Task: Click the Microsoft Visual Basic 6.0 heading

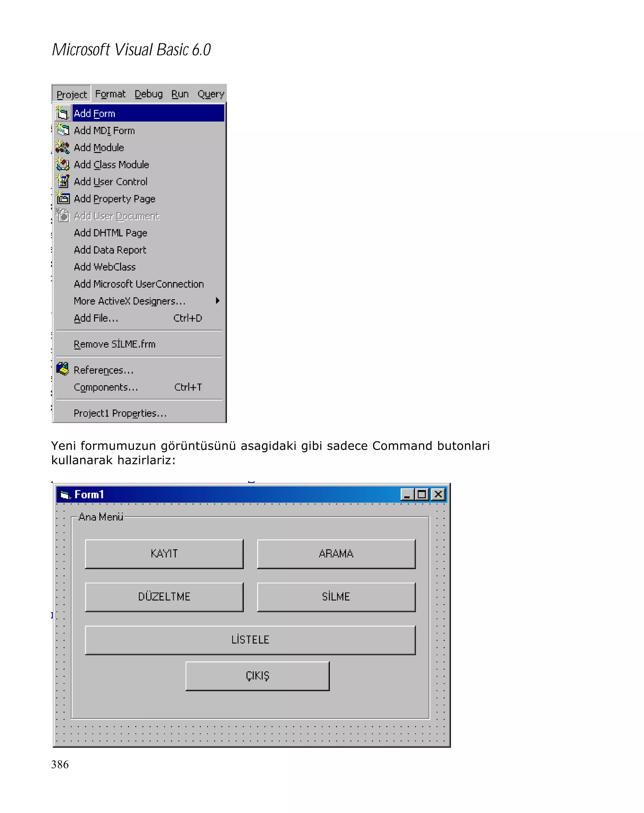Action: pyautogui.click(x=131, y=49)
